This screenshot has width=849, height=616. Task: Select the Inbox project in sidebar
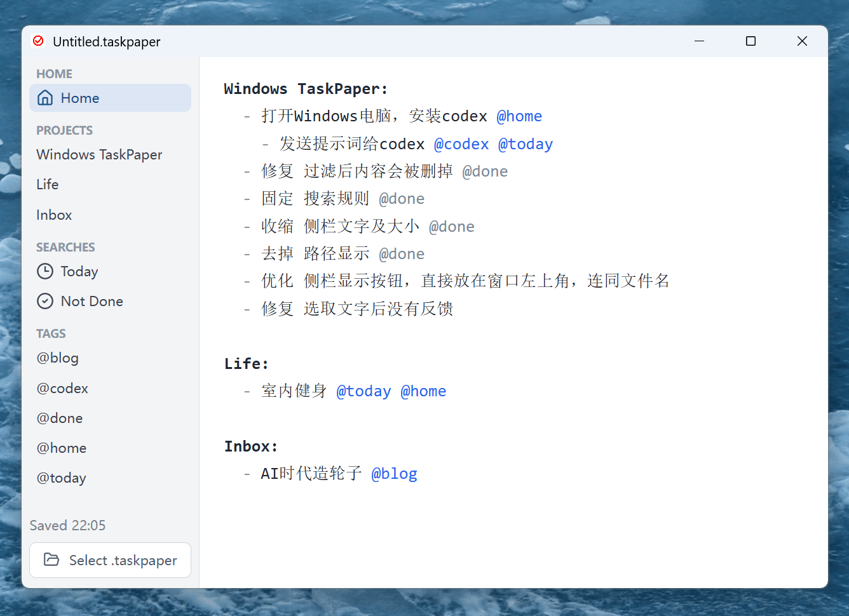coord(54,215)
